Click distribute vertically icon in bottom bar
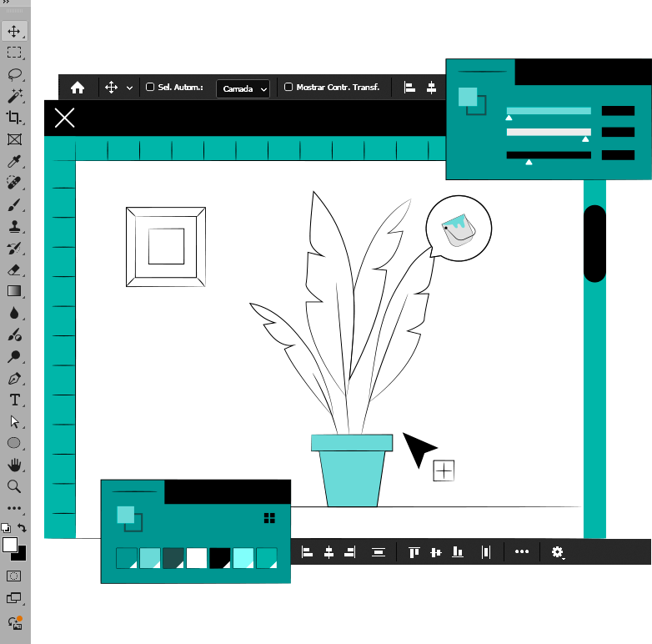 coord(379,552)
